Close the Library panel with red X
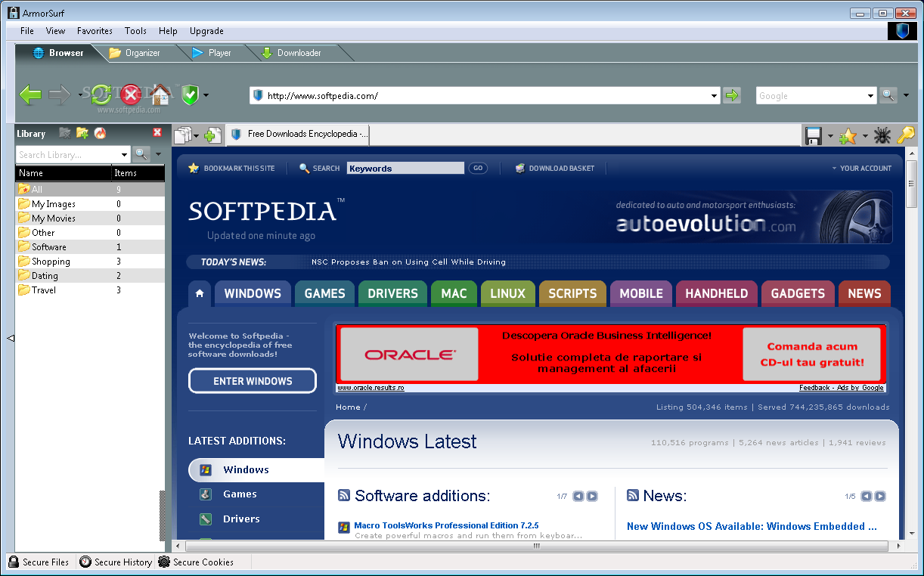The width and height of the screenshot is (924, 576). pos(157,132)
